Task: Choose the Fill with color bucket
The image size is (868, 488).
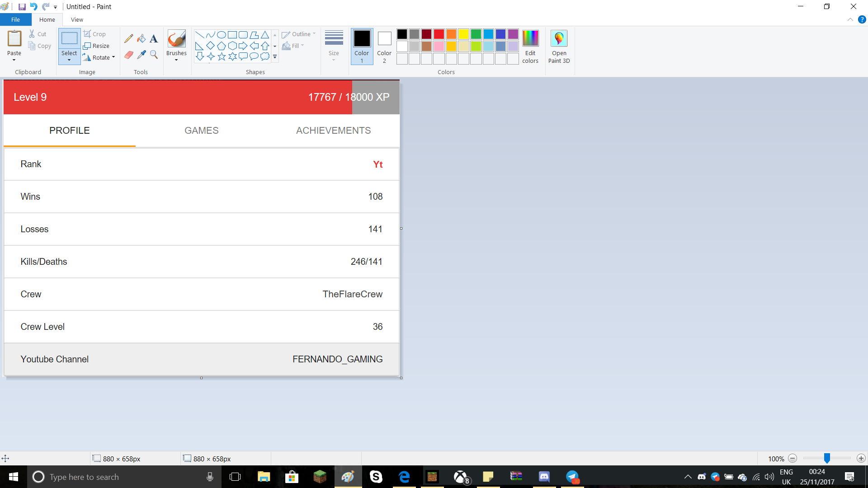Action: point(142,39)
